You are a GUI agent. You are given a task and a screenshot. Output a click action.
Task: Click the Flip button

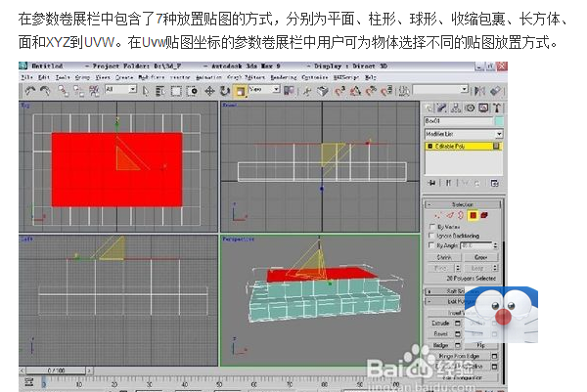point(481,345)
